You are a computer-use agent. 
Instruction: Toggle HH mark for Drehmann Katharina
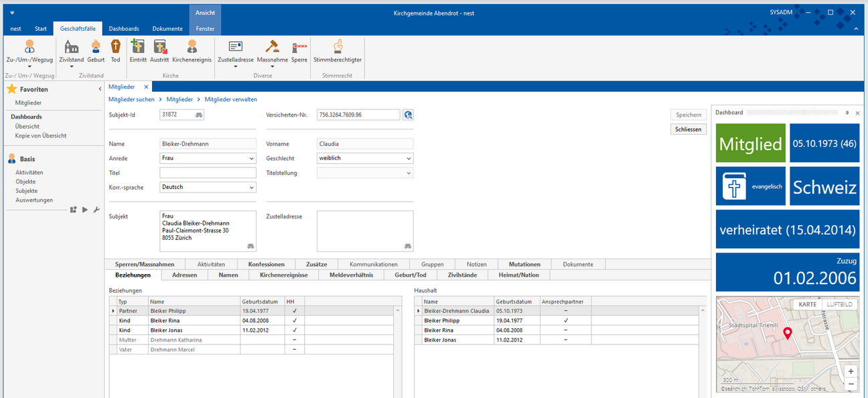pos(294,340)
